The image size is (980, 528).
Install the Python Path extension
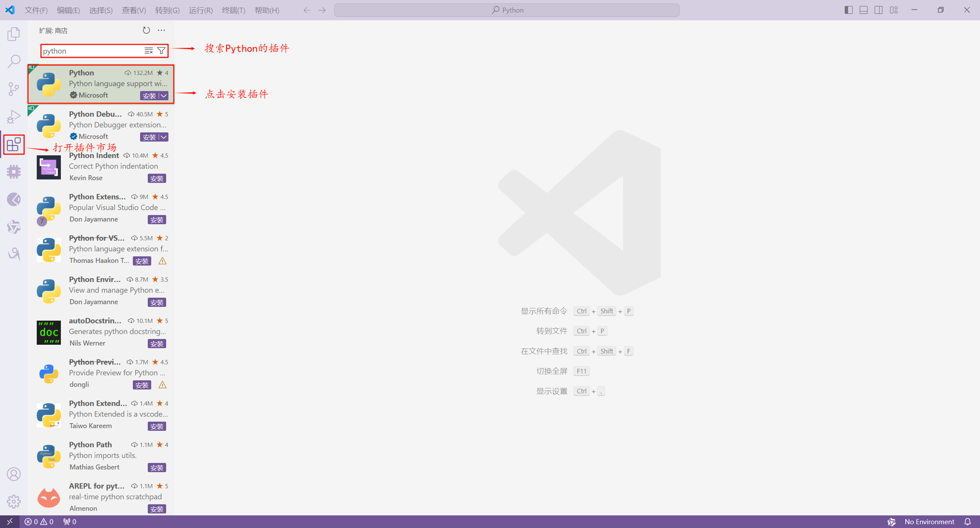(x=157, y=468)
